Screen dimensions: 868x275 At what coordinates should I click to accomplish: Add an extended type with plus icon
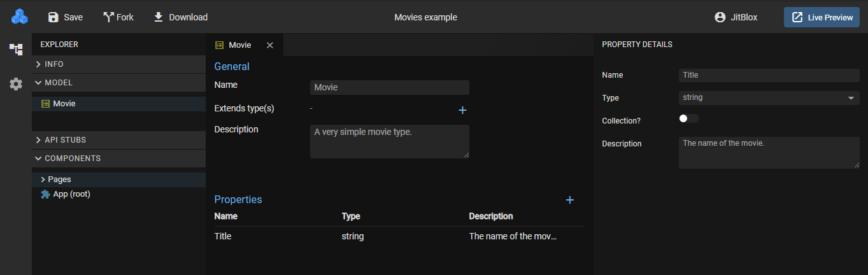pos(463,110)
